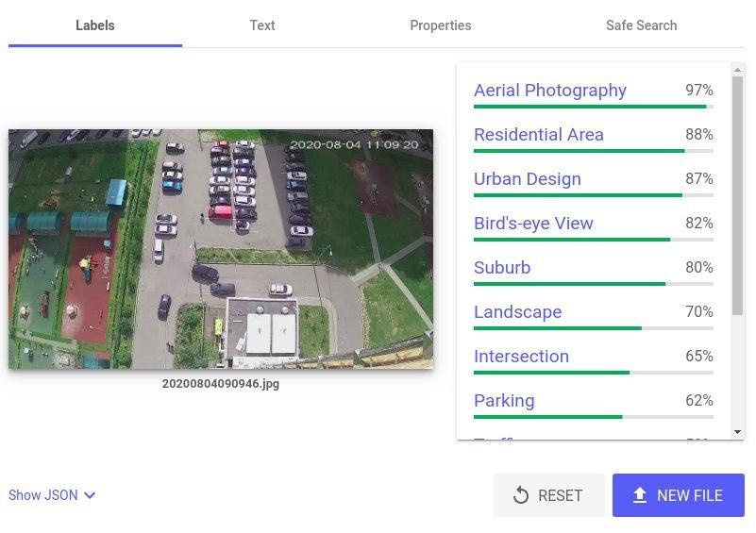This screenshot has height=533, width=756.
Task: Click the aerial parking lot image thumbnail
Action: [x=221, y=249]
